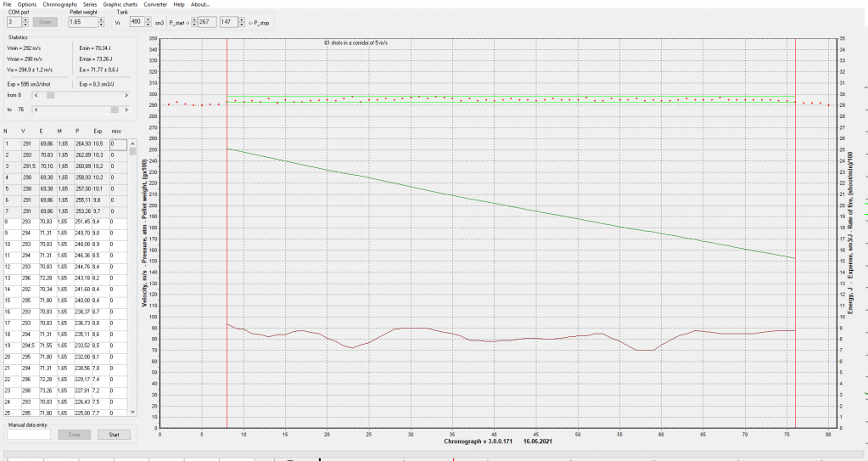
Task: Click pressure cell 251,45 in row 8
Action: tap(83, 222)
